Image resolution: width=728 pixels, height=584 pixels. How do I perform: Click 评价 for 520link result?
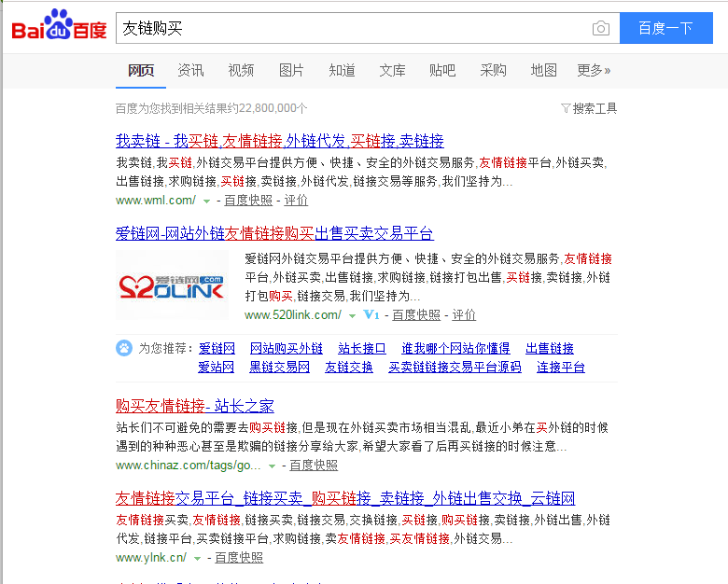tap(464, 314)
